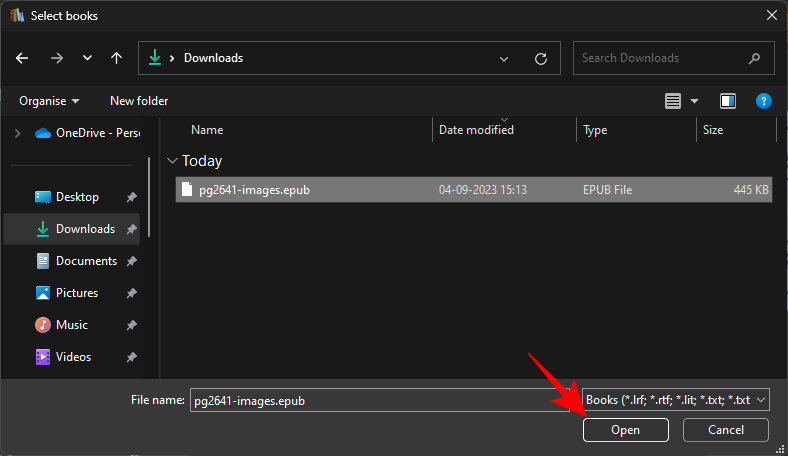
Task: Click the New folder button
Action: coord(139,101)
